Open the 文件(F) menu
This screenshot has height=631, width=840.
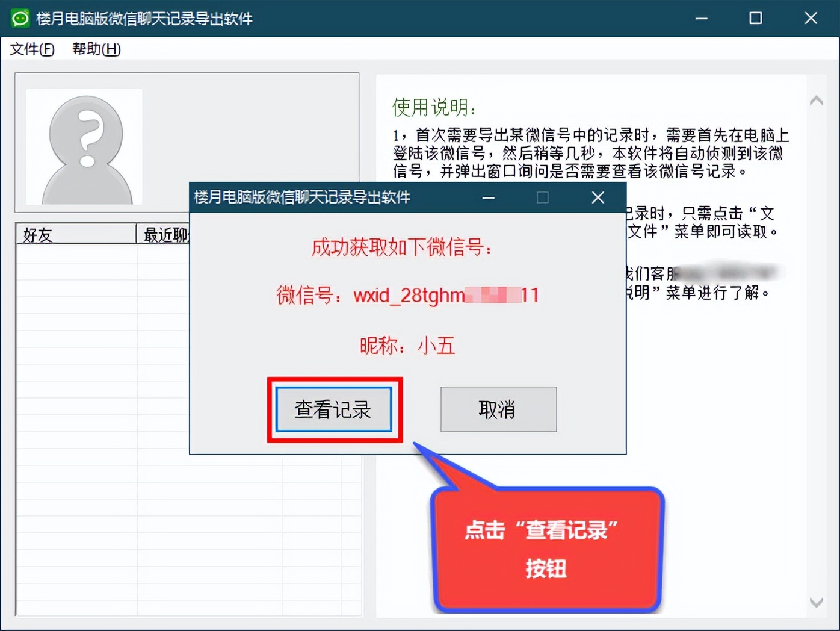pyautogui.click(x=31, y=49)
